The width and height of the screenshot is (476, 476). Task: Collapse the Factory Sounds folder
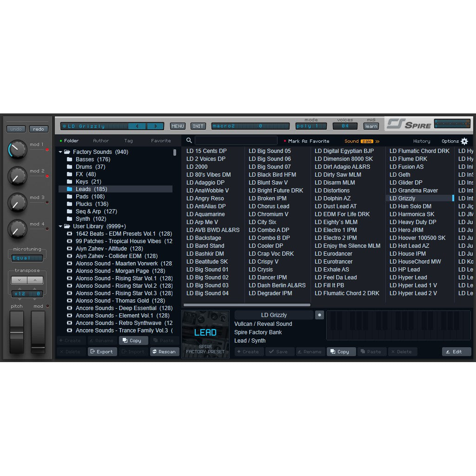click(60, 152)
